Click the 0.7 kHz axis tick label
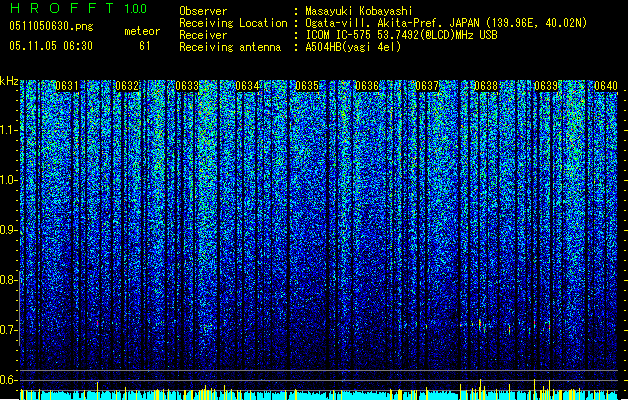 pos(9,330)
